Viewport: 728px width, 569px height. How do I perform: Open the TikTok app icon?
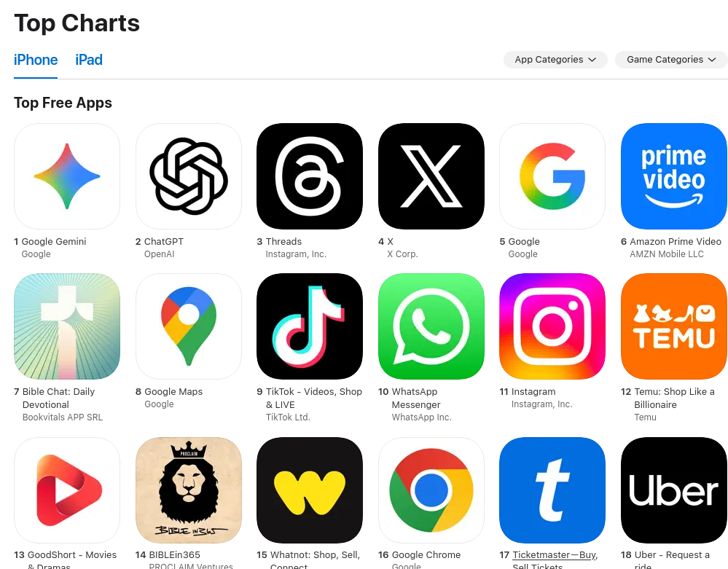310,326
